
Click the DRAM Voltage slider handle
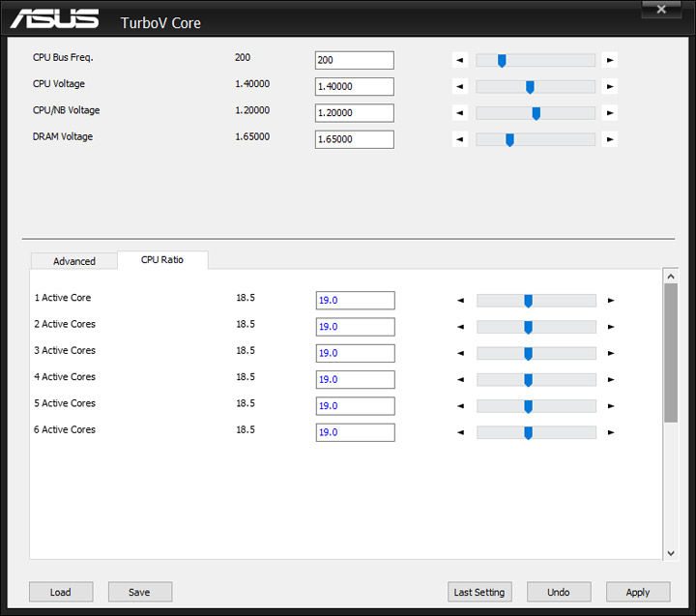click(509, 140)
